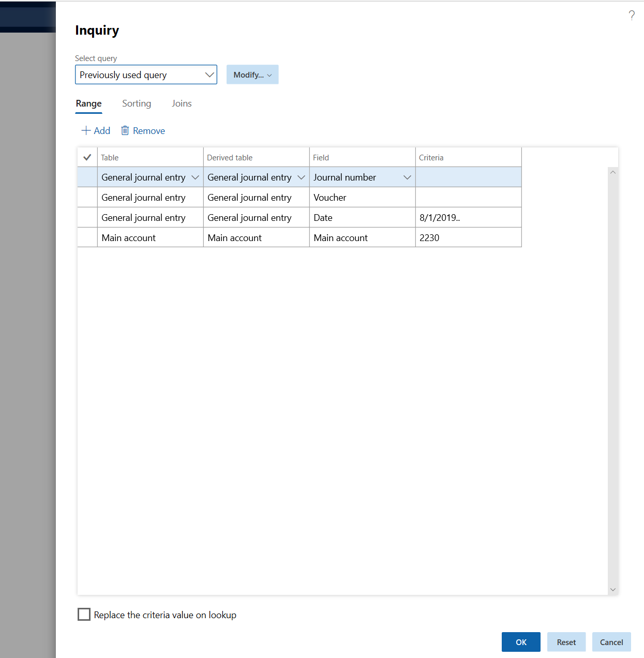Switch to the Sorting tab
Screen dimensions: 644x658
pos(136,103)
